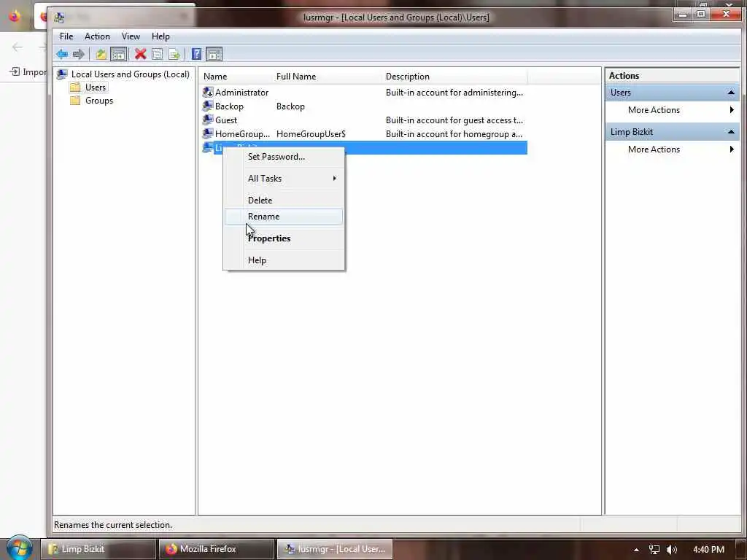Toggle the Show/Hide Action Pane icon
747x560 pixels.
tap(214, 54)
